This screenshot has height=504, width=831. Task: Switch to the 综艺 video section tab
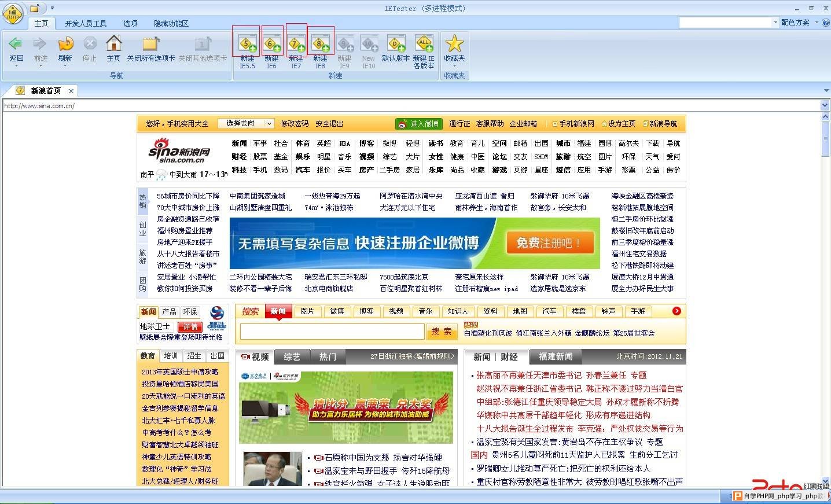click(292, 357)
